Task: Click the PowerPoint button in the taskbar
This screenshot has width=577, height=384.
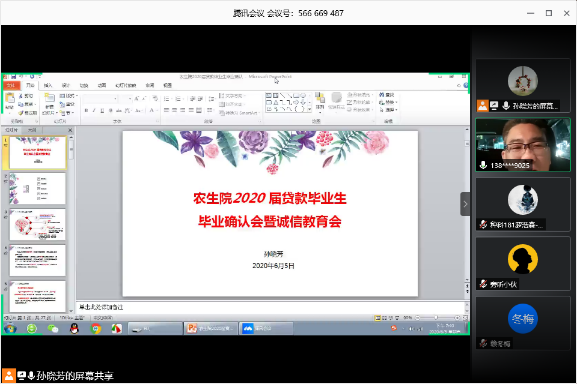Action: 210,328
